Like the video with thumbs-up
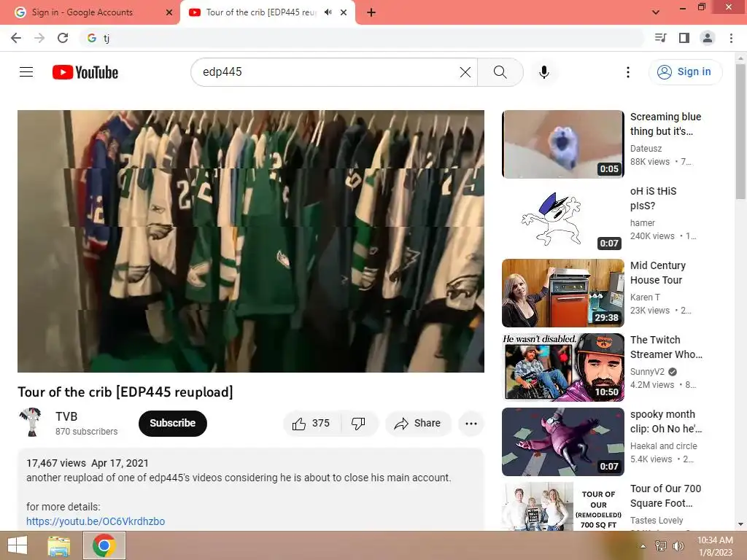 311,424
